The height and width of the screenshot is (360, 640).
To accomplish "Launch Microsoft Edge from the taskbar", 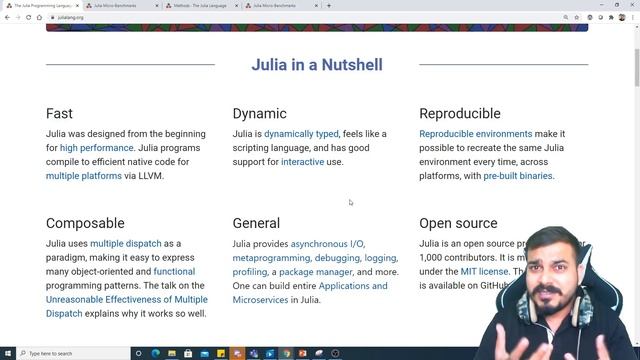I will coord(156,353).
